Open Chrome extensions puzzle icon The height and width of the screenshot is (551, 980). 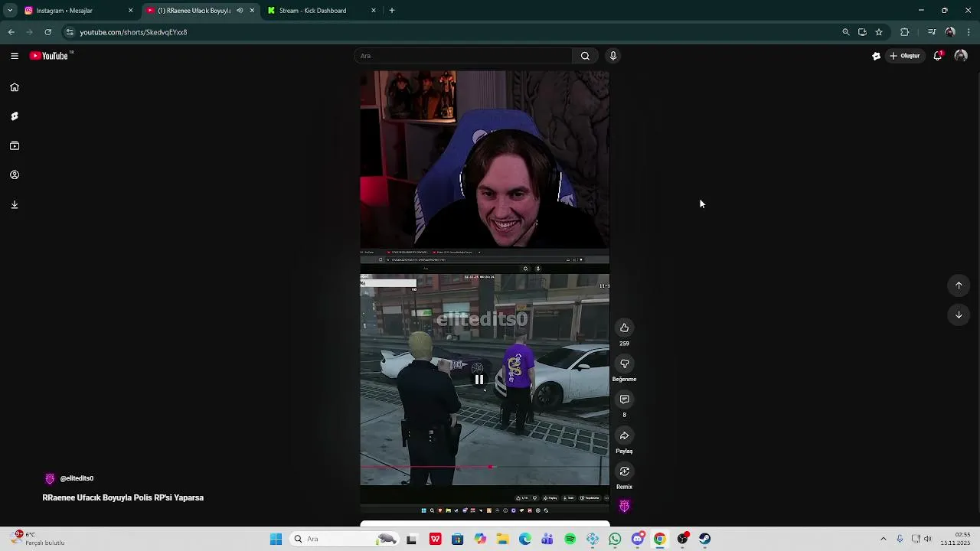pyautogui.click(x=905, y=32)
